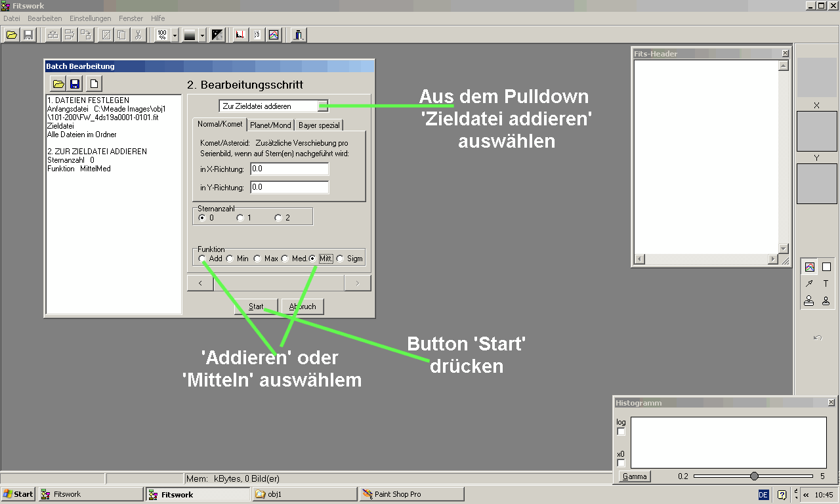Enable the 'log' checkbox in Histogramm

[x=621, y=432]
